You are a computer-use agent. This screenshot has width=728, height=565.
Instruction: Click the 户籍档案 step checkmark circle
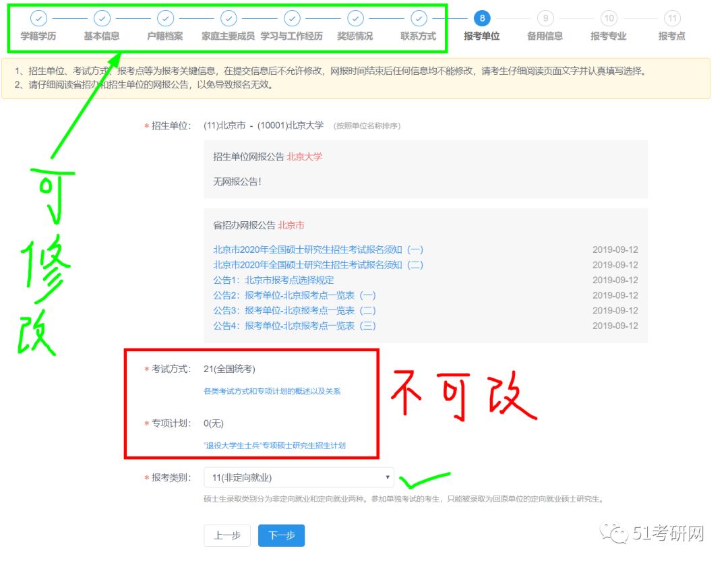click(x=165, y=19)
